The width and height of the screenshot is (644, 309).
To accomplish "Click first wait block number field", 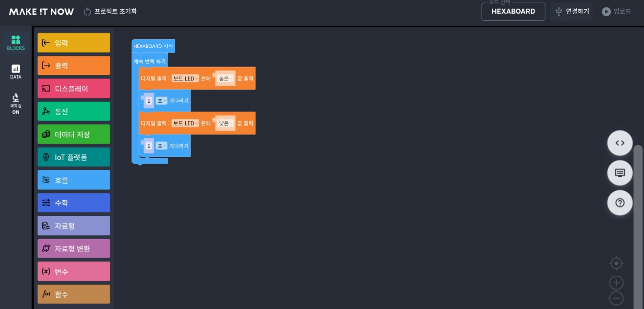I will coord(149,101).
